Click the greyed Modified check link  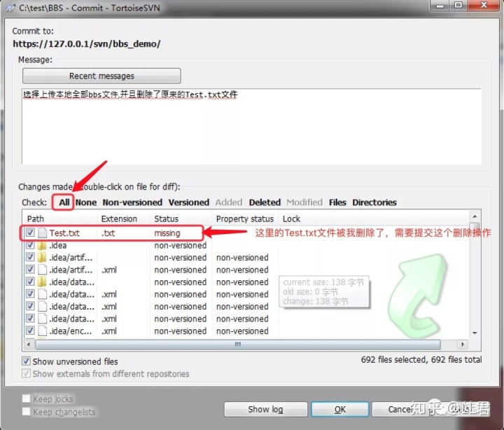click(304, 202)
